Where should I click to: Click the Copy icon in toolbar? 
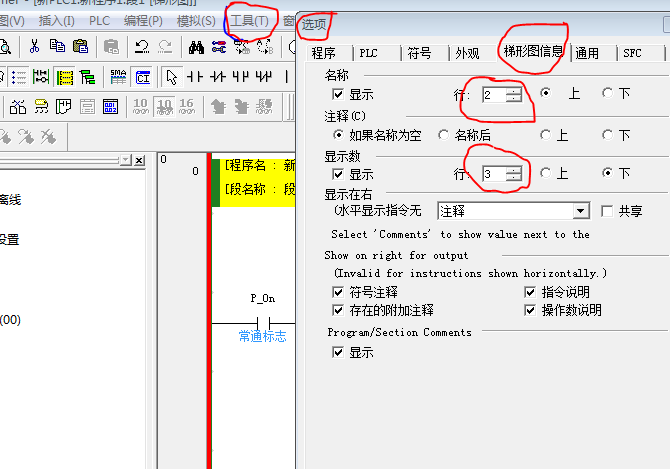click(58, 46)
